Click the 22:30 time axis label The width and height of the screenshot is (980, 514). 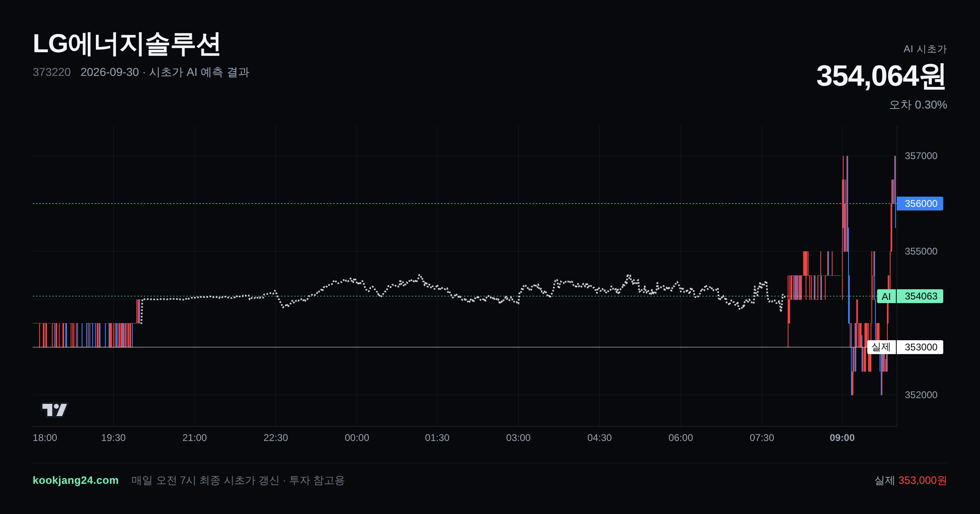pyautogui.click(x=276, y=438)
